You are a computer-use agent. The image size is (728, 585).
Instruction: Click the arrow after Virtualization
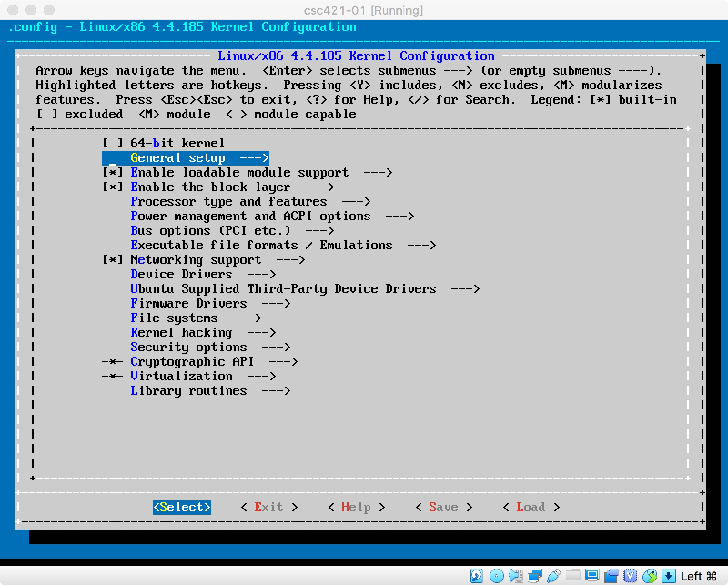261,376
